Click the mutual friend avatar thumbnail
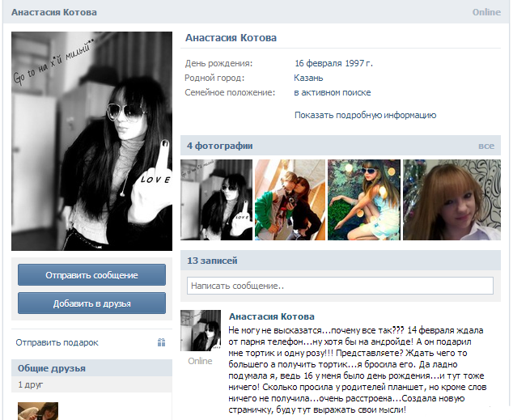This screenshot has height=420, width=513. click(38, 411)
